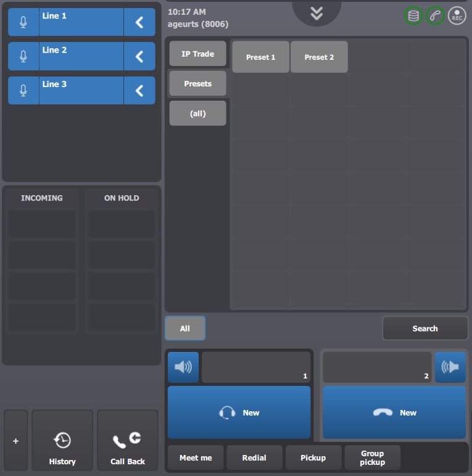Click the channel 1 display field

tap(256, 367)
